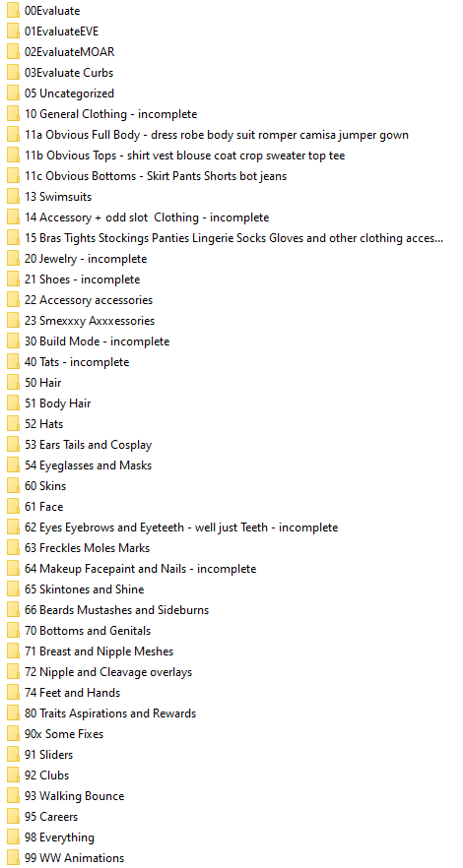
Task: Select "72 Nipple and Cleavage overlays" name
Action: [x=108, y=672]
